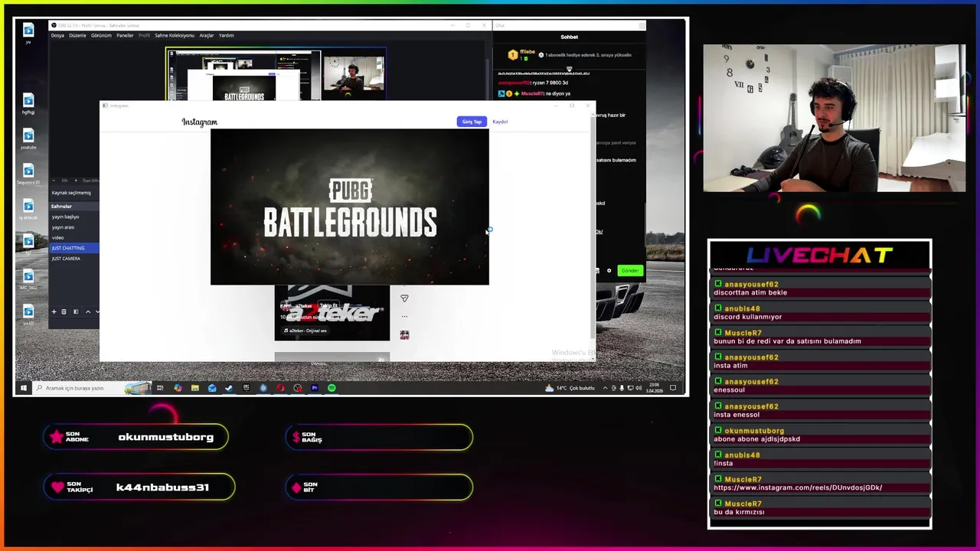Viewport: 980px width, 551px height.
Task: Open chat settings gear in Sohbet panel
Action: click(x=609, y=270)
